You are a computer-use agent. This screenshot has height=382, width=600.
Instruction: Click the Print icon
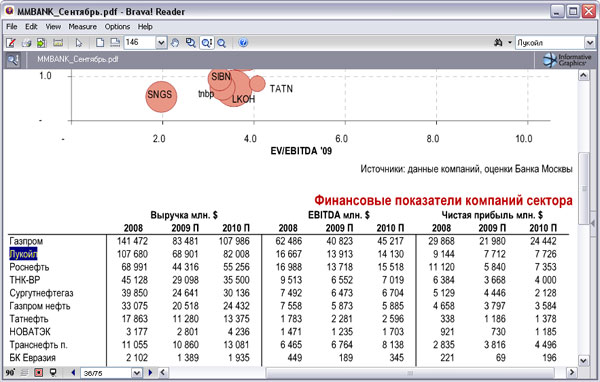[x=26, y=42]
